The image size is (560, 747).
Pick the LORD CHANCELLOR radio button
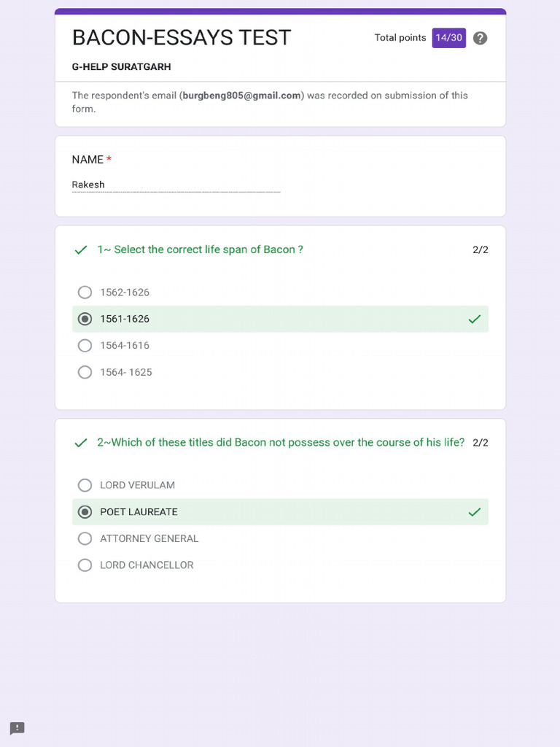[85, 565]
